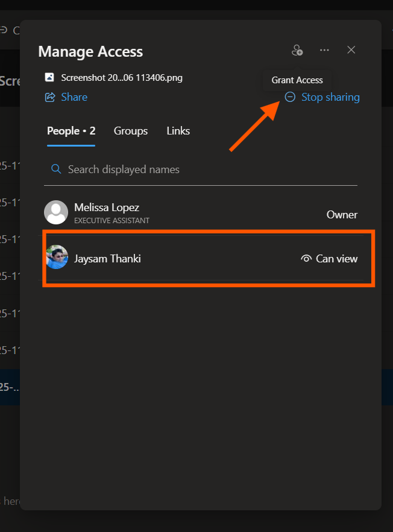Click the search magnifier icon

click(x=56, y=169)
